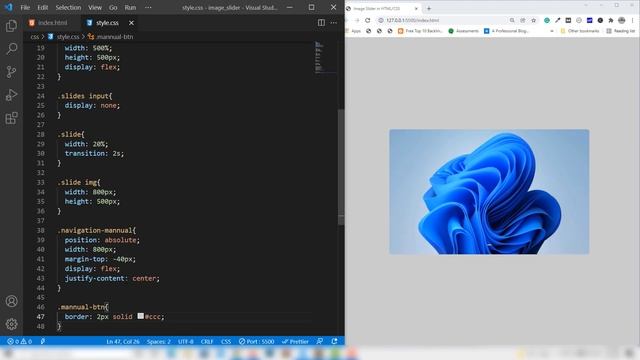Screen dimensions: 640x360
Task: Click css folder in breadcrumb
Action: coord(35,37)
